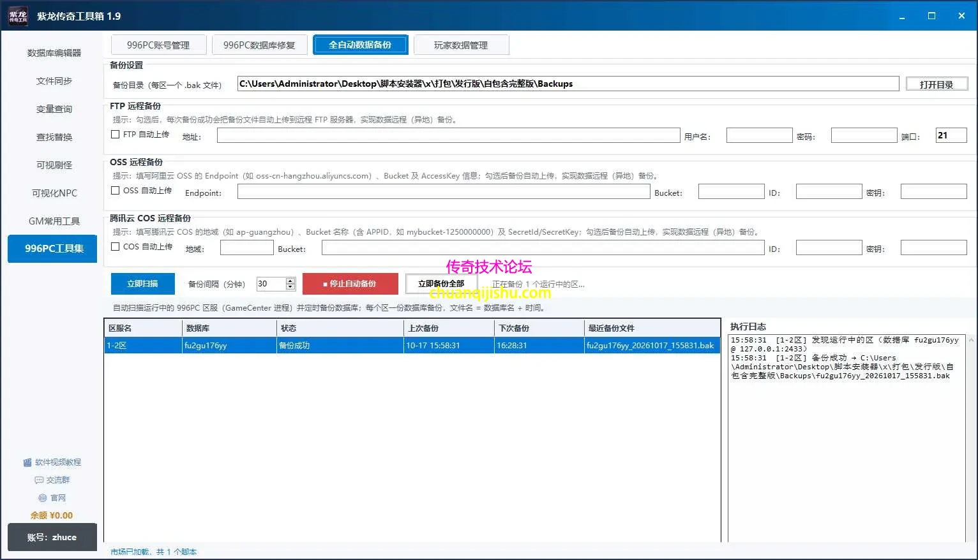This screenshot has height=560, width=978.
Task: Toggle the COS 自动上传 checkbox
Action: tap(116, 247)
